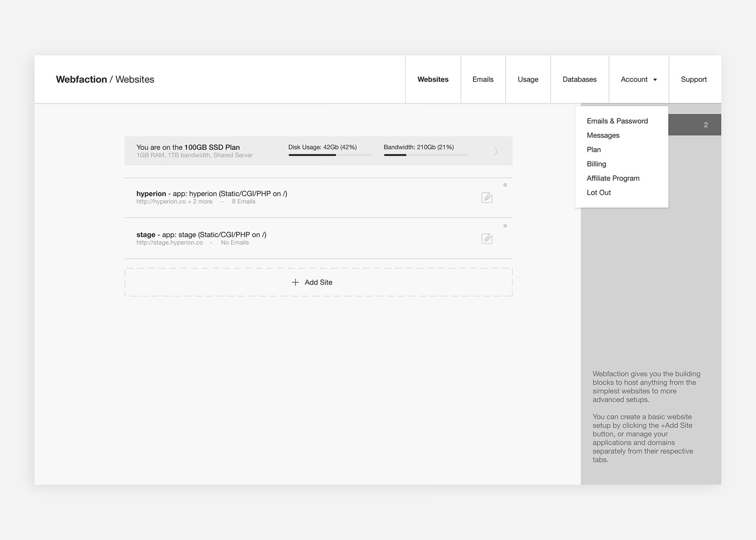Click the 8 Emails link for hyperion
This screenshot has width=756, height=540.
[x=244, y=202]
